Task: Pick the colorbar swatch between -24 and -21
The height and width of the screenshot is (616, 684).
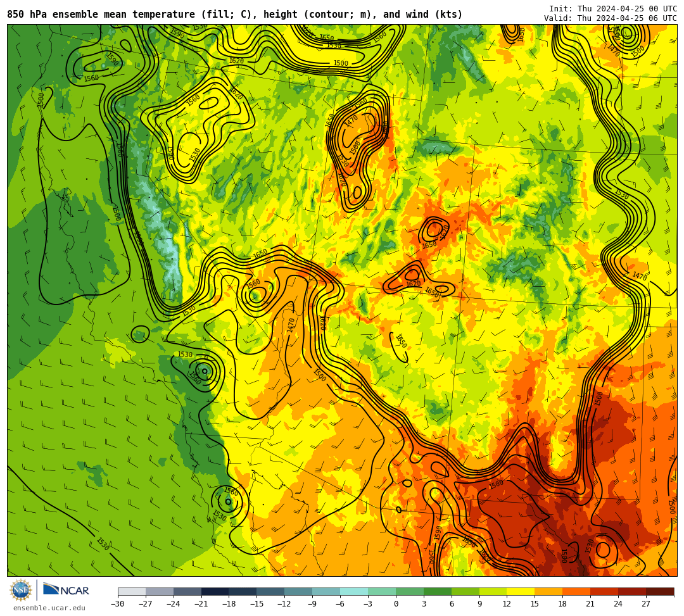Action: click(x=187, y=591)
